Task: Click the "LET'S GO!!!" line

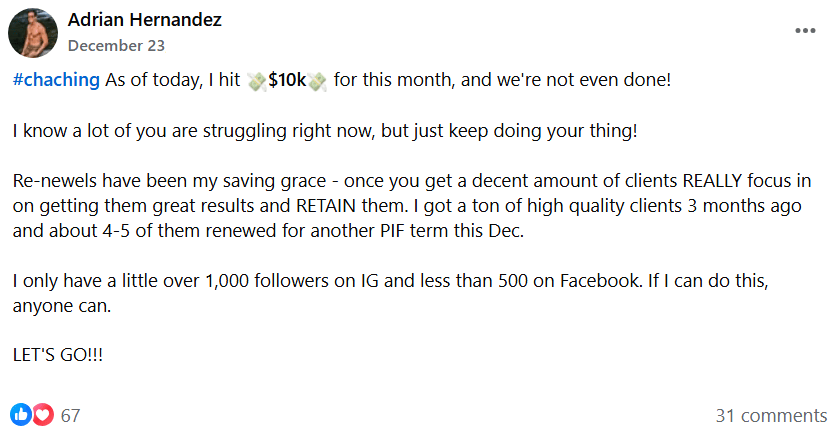Action: click(x=57, y=354)
